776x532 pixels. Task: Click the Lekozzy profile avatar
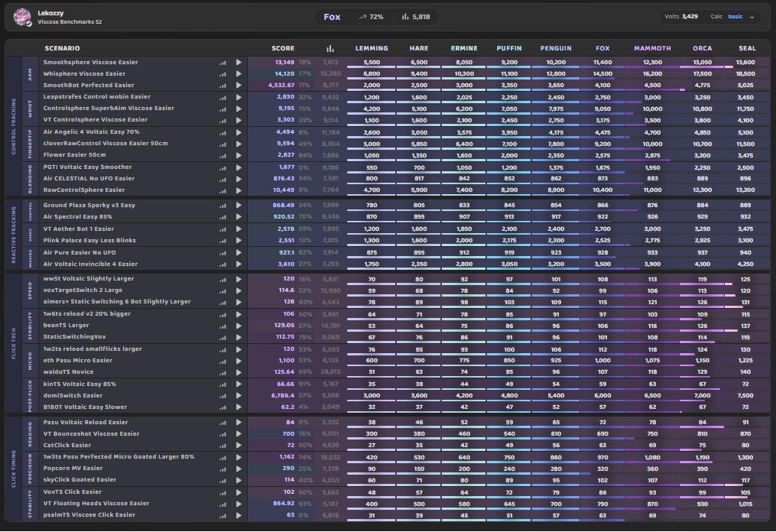(x=22, y=17)
